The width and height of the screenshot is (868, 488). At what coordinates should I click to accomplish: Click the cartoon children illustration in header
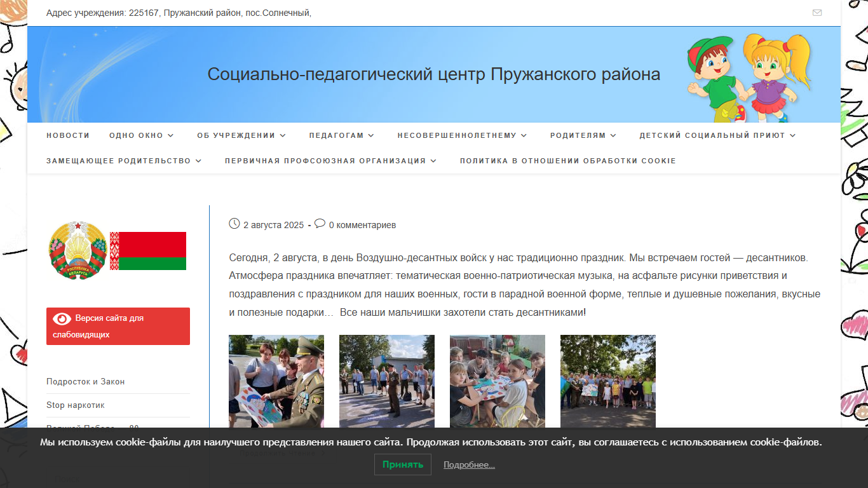click(x=750, y=78)
